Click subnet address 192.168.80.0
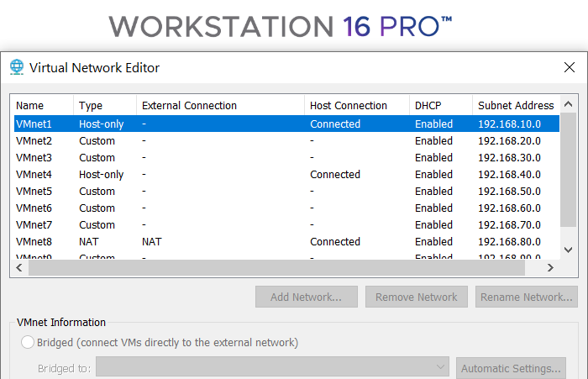The image size is (588, 379). pos(509,242)
